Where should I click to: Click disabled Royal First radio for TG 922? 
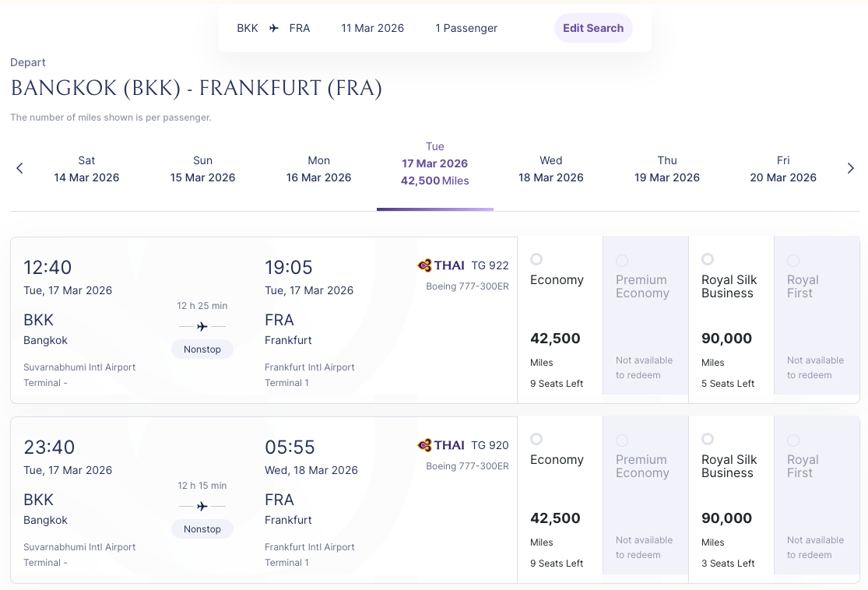pos(793,261)
